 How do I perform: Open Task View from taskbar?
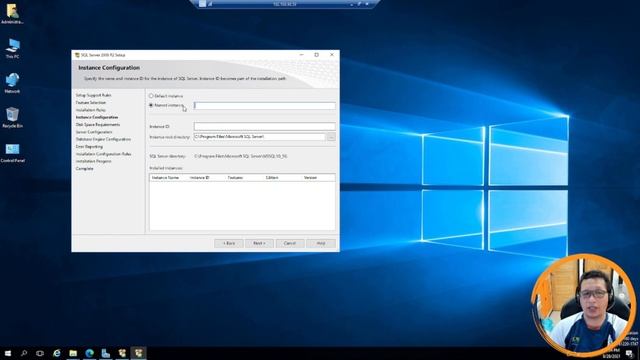40,353
